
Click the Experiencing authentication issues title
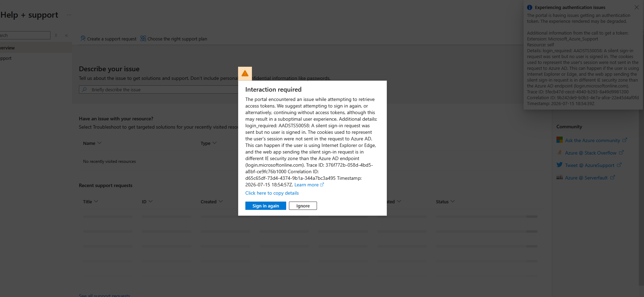570,7
